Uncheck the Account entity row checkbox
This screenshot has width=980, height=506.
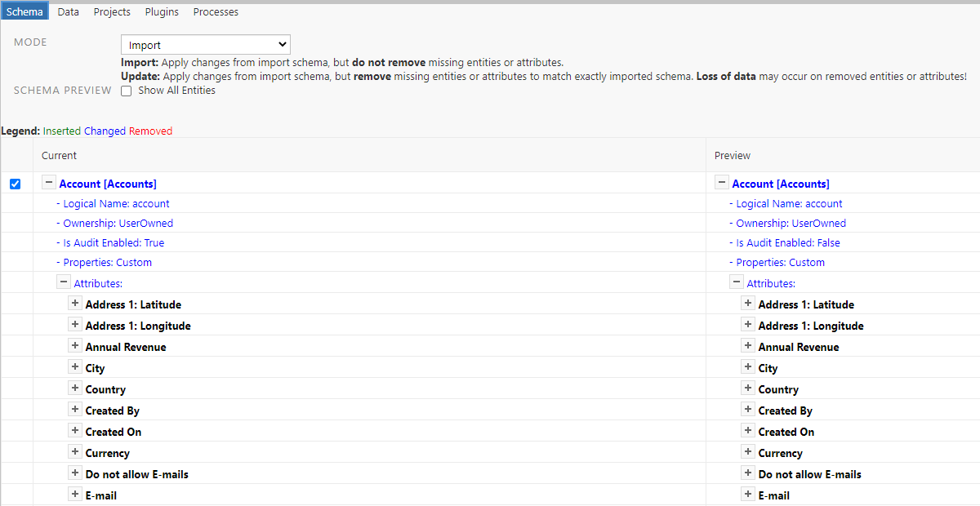coord(15,184)
